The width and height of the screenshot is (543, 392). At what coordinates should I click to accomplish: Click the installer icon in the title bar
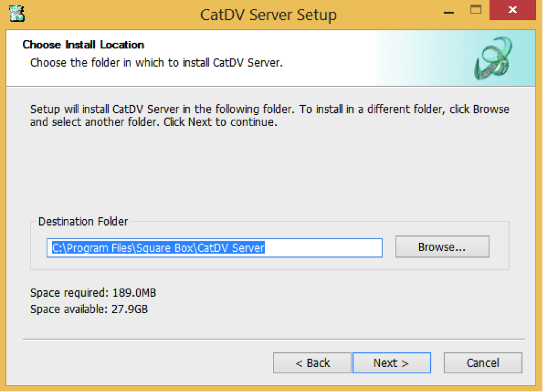tap(17, 13)
